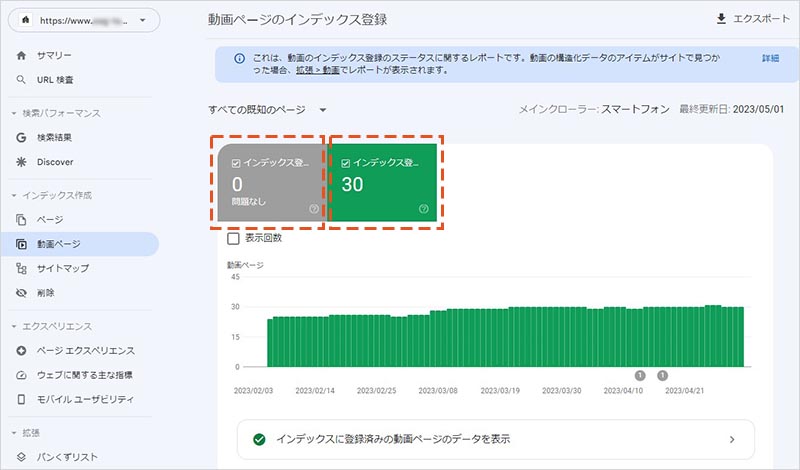800x470 pixels.
Task: Toggle the green card's index checkbox
Action: [345, 162]
